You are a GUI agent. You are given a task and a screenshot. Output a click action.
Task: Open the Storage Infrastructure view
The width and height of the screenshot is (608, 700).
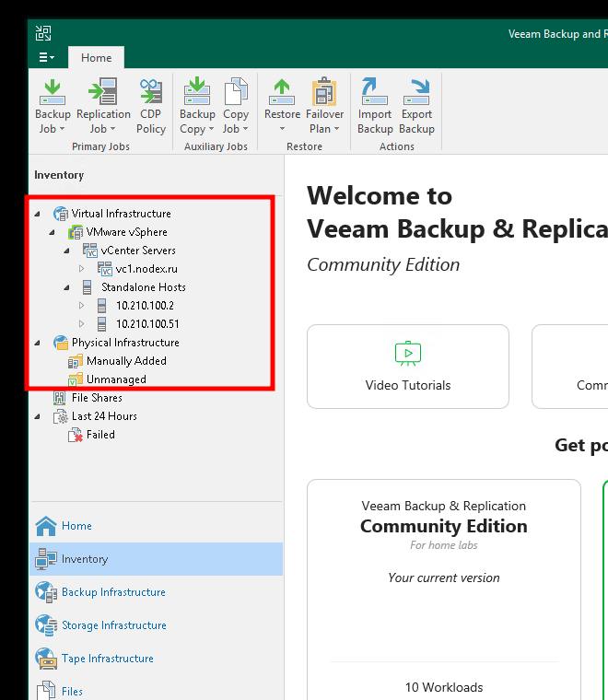[x=157, y=625]
